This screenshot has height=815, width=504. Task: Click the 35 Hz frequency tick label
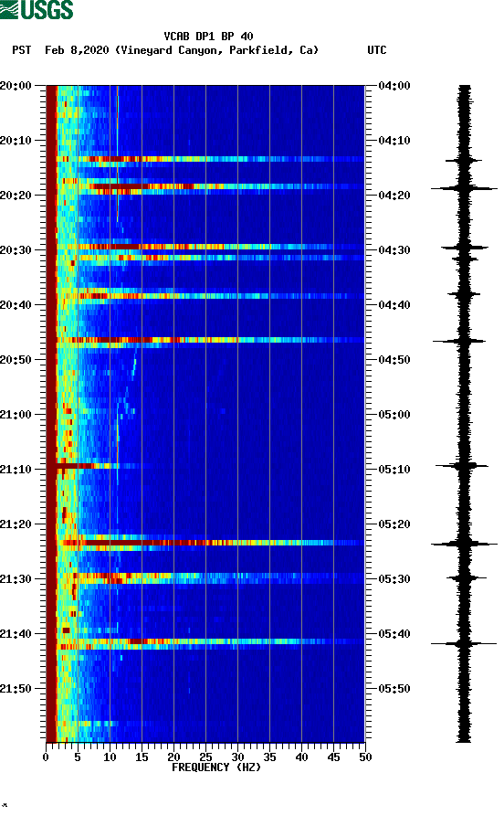(x=269, y=757)
